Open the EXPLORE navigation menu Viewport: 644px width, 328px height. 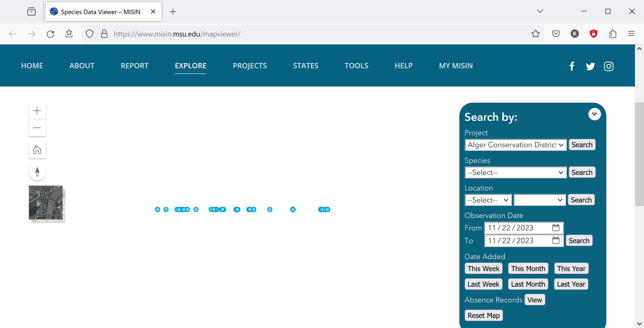pos(190,66)
